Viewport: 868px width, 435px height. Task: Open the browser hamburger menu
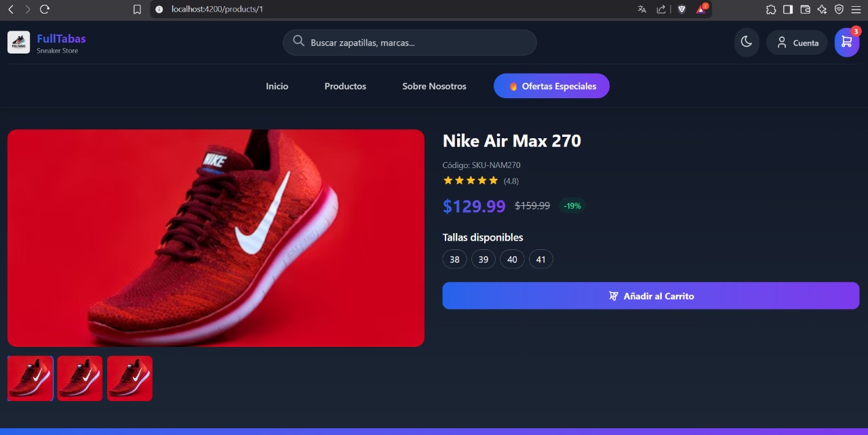pyautogui.click(x=856, y=9)
